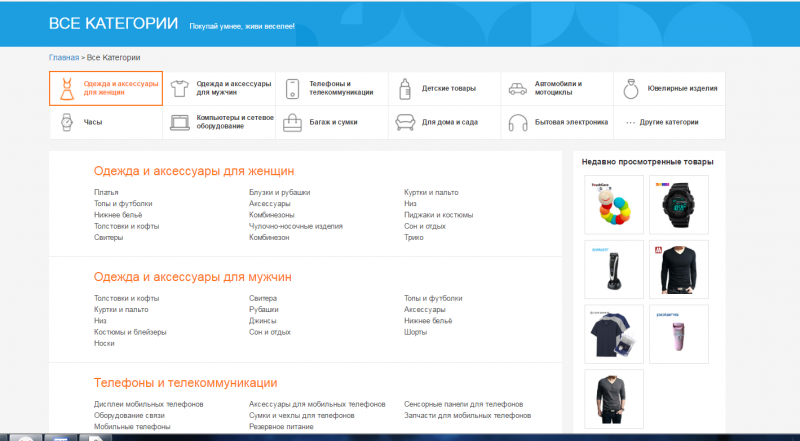Open Шорты subcategory link
The image size is (800, 441).
(415, 332)
